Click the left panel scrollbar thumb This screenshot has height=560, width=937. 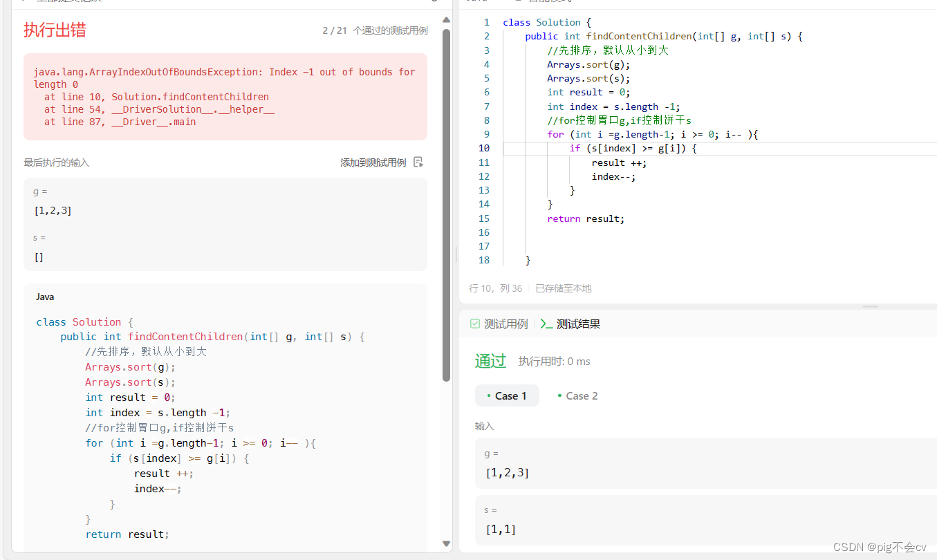tap(446, 205)
